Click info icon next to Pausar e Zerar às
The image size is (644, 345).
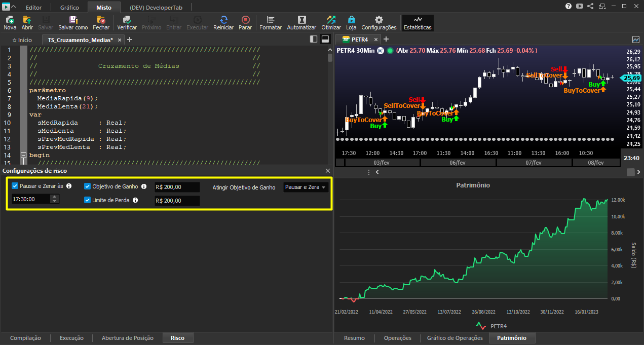point(69,186)
